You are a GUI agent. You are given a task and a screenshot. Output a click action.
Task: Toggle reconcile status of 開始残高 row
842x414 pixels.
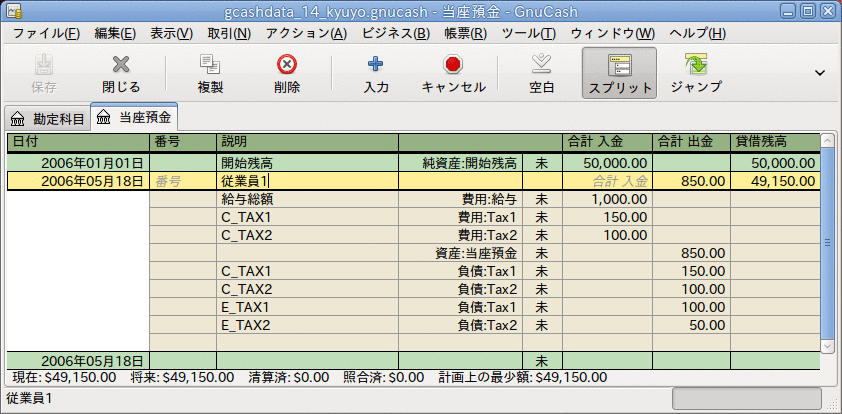click(x=541, y=163)
